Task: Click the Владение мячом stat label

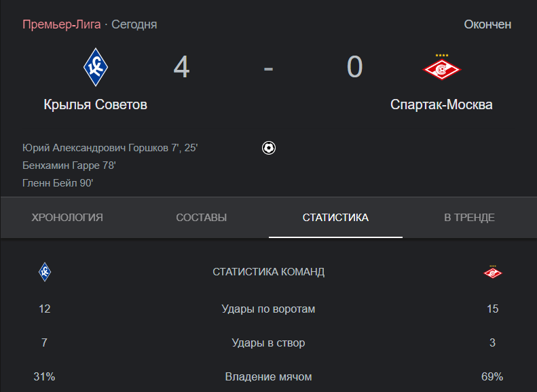Action: tap(269, 376)
